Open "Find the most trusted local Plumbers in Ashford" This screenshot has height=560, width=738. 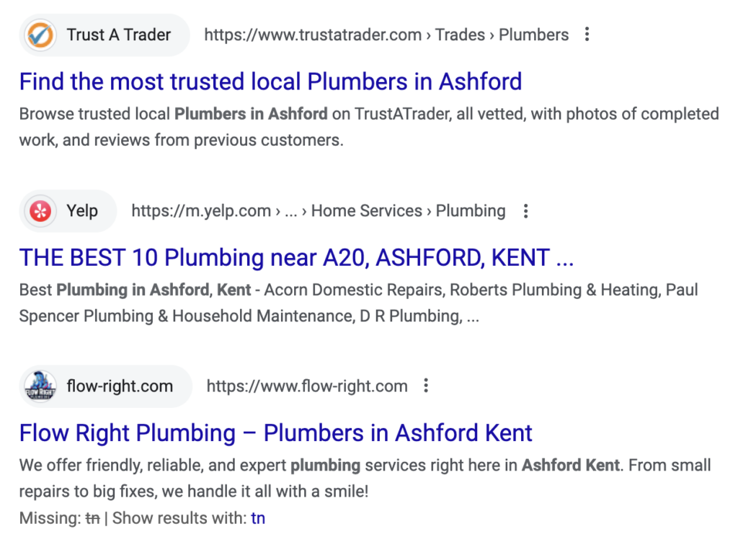click(x=270, y=81)
